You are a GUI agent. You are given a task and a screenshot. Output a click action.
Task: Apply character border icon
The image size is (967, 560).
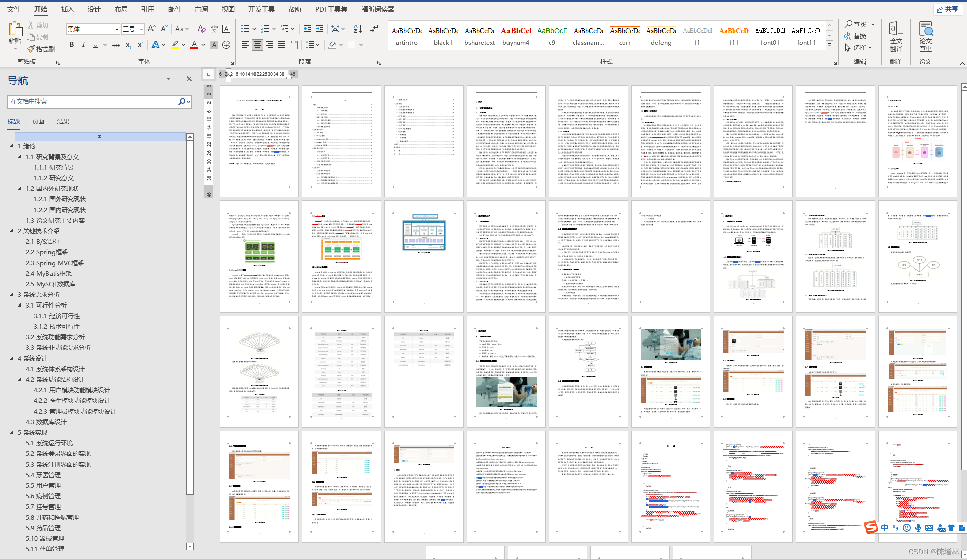226,29
